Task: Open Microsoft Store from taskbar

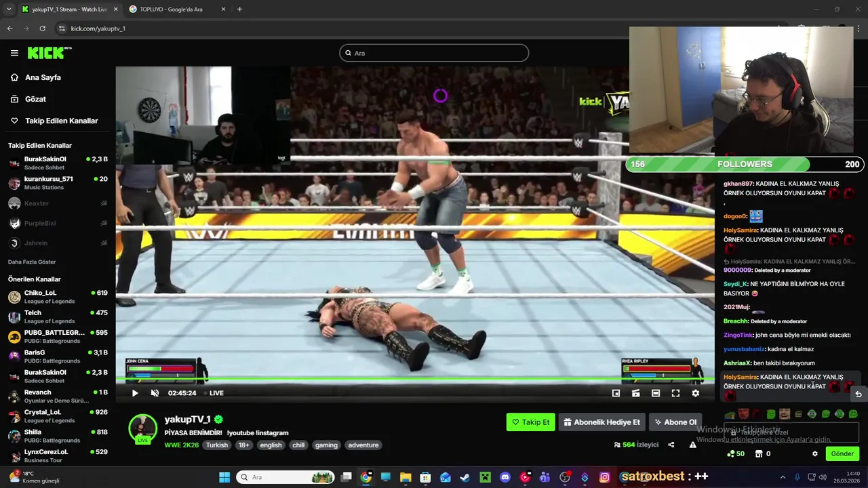Action: pyautogui.click(x=425, y=477)
